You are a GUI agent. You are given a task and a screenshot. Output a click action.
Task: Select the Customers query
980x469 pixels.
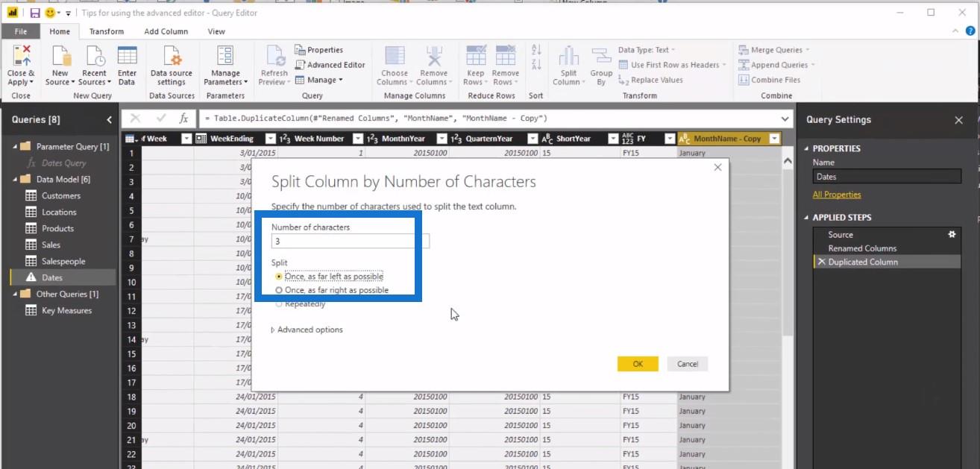coord(61,195)
